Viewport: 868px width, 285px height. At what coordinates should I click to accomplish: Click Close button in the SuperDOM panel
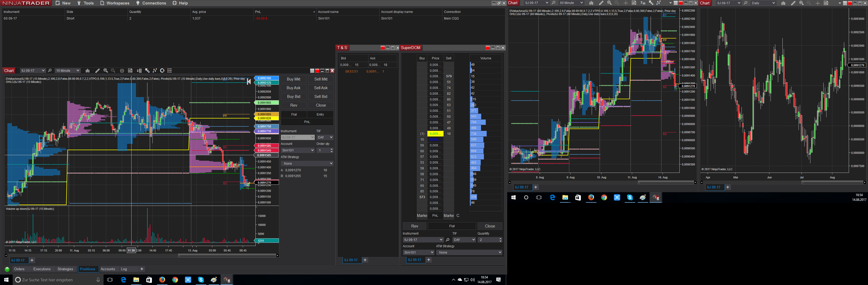pos(490,226)
